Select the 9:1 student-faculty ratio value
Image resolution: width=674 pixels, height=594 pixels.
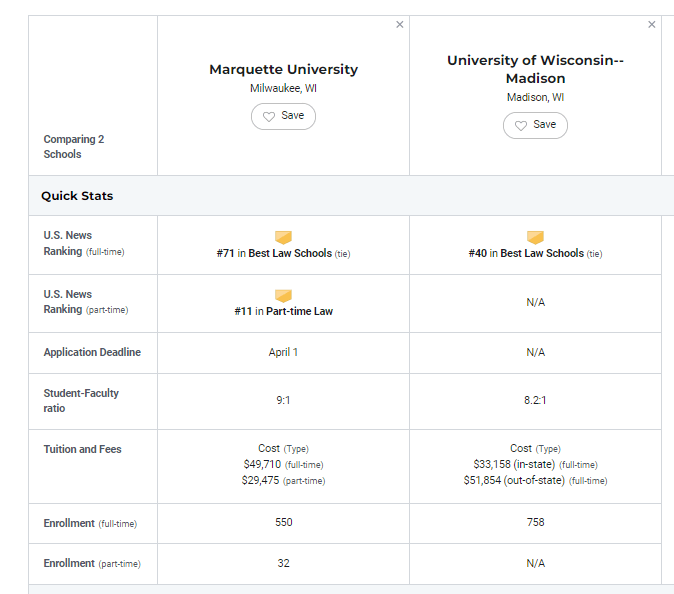pos(283,400)
